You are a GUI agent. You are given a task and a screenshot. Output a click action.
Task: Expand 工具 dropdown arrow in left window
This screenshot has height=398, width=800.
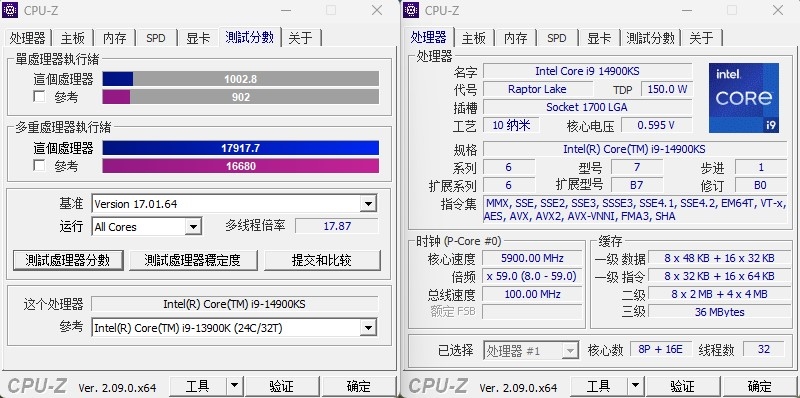234,386
